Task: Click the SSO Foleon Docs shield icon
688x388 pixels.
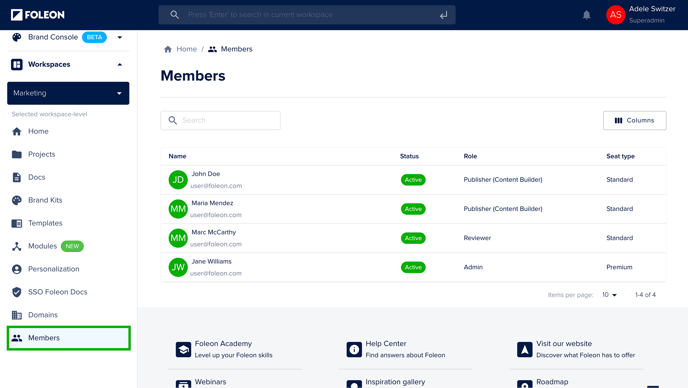Action: coord(17,292)
